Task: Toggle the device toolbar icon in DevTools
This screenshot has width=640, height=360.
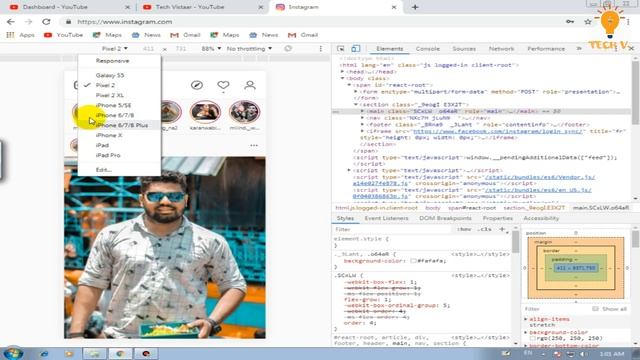Action: [356, 49]
